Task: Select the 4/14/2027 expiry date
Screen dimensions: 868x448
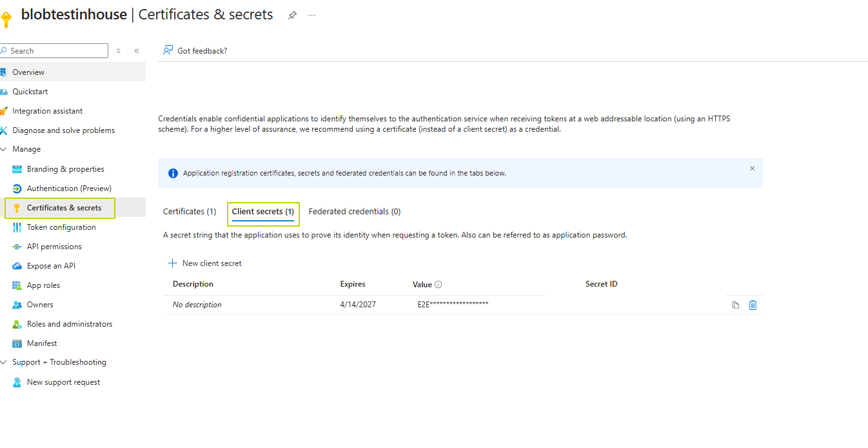Action: (x=358, y=305)
